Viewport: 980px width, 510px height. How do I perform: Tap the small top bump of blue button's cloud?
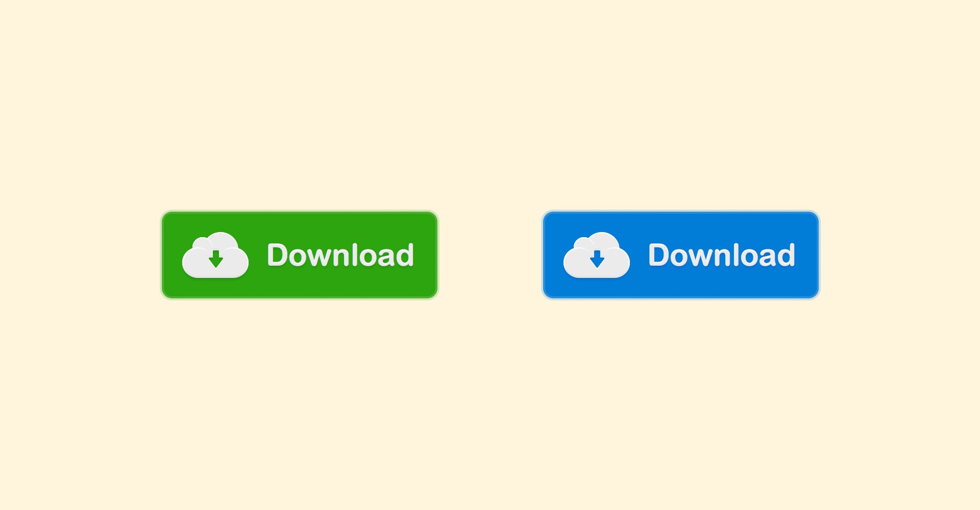583,244
